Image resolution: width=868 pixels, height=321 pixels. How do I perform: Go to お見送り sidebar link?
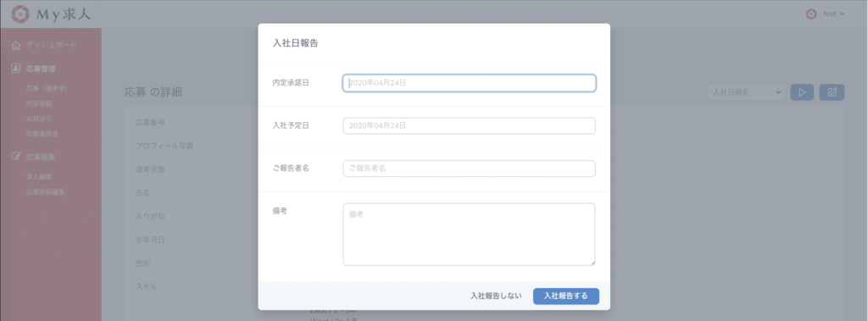pos(39,119)
